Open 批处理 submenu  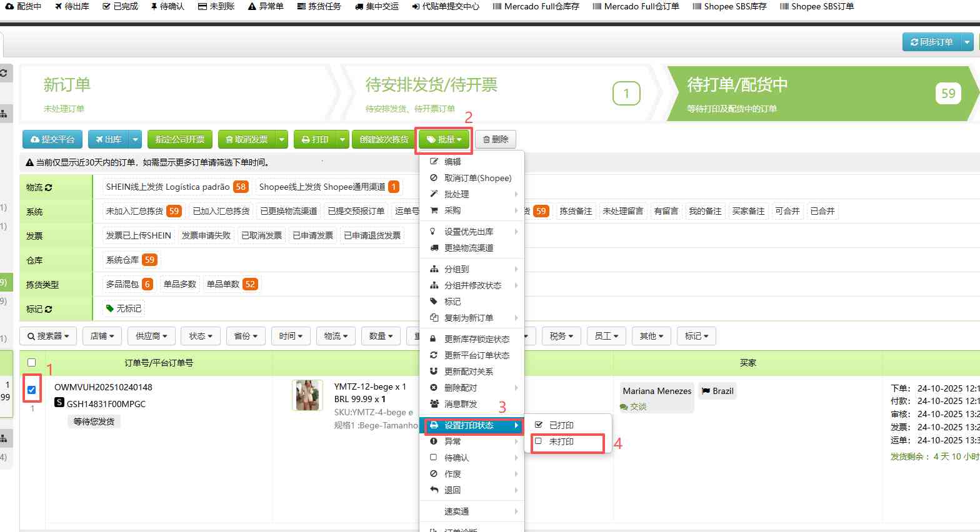471,194
